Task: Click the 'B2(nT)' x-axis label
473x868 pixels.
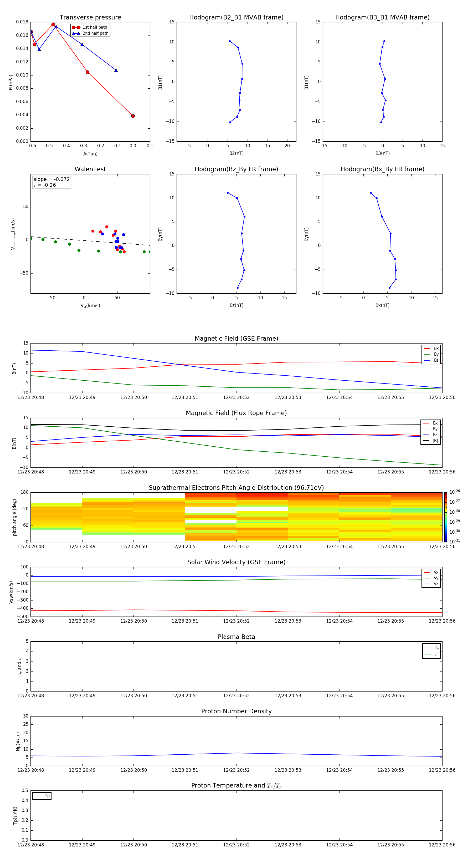Action: pyautogui.click(x=236, y=154)
